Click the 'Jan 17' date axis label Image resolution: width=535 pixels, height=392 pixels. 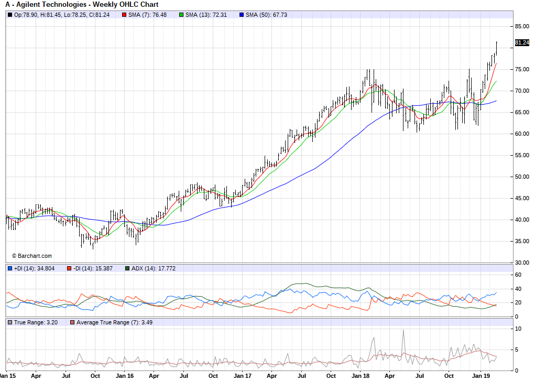[243, 376]
